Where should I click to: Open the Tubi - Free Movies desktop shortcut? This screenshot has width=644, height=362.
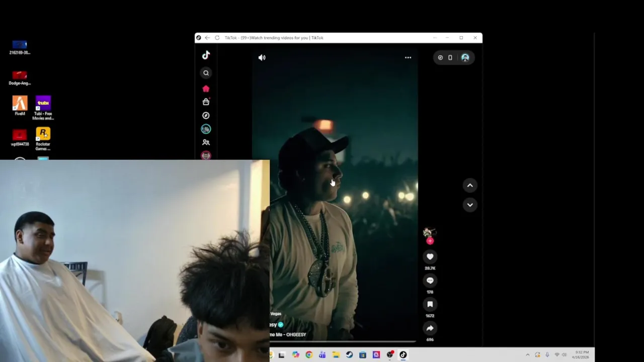(x=43, y=108)
